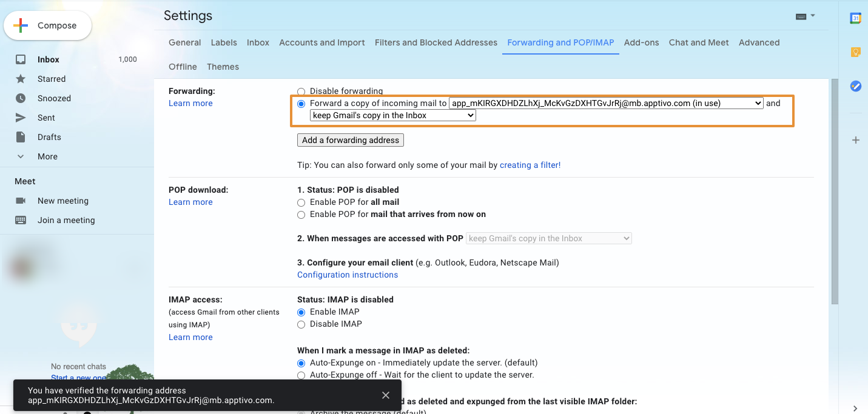Open Google Tasks side panel icon

pos(855,86)
